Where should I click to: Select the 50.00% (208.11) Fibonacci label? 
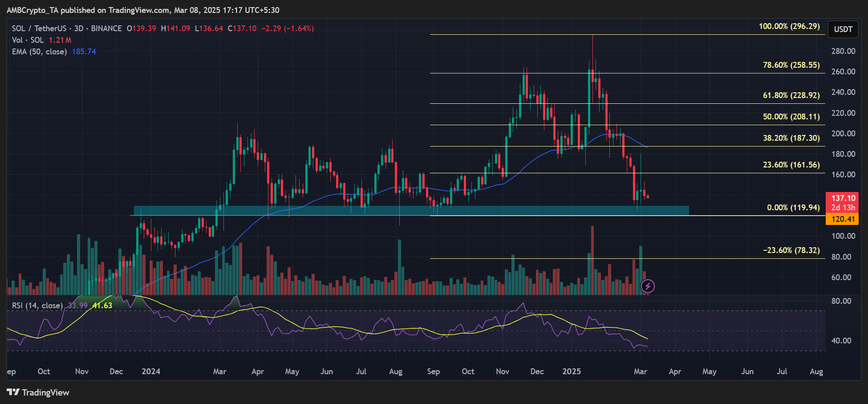click(791, 117)
